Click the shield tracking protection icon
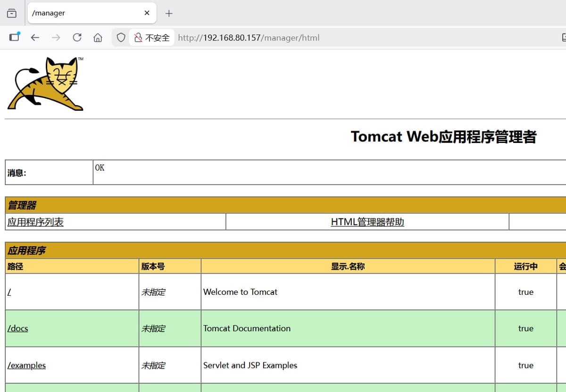This screenshot has height=392, width=566. point(121,38)
